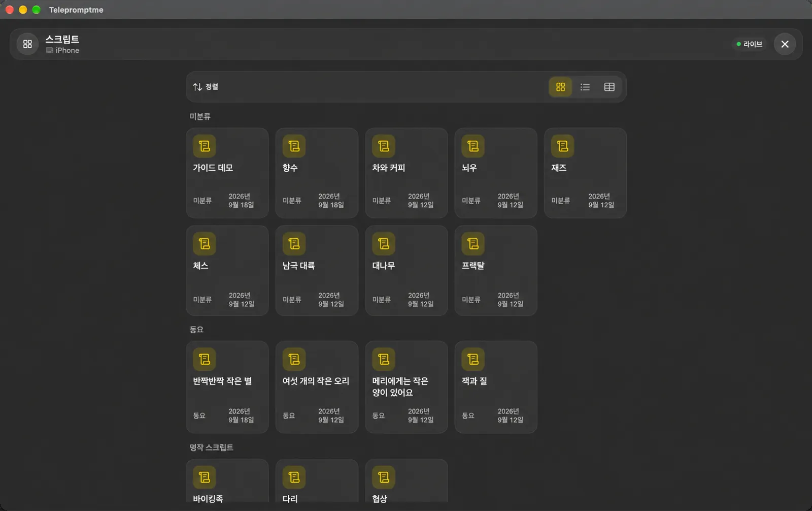
Task: Open the 프랙탈 script title
Action: click(473, 266)
